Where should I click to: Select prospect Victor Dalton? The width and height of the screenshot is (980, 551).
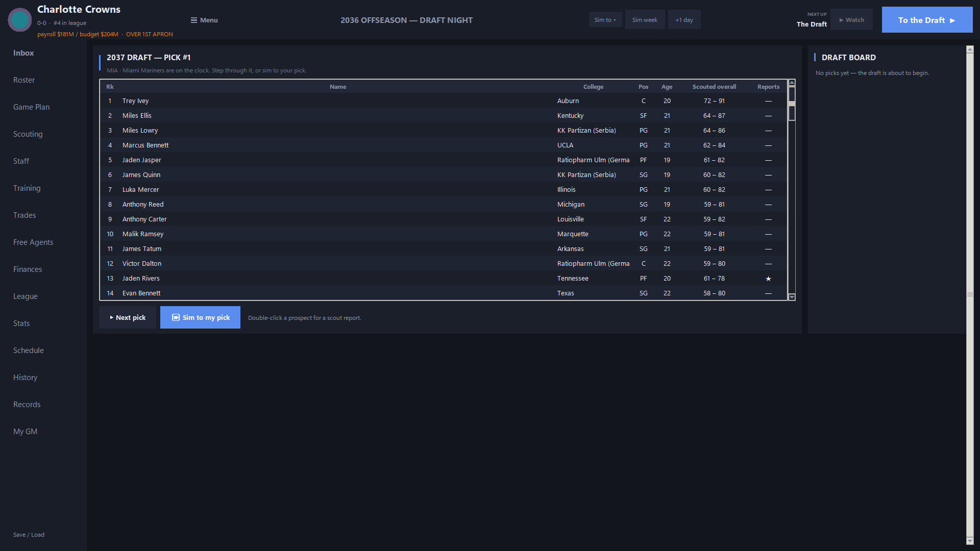click(x=443, y=264)
